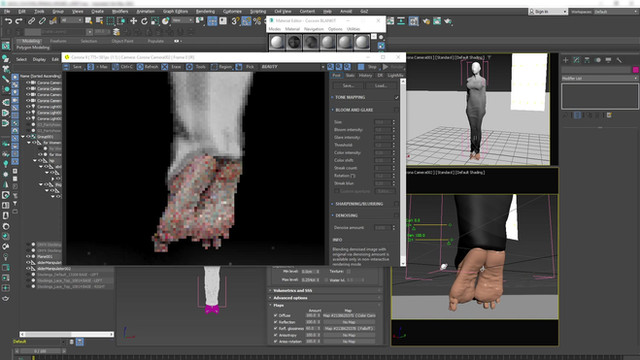Toggle the Angle Snap icon
This screenshot has width=640, height=360.
[246, 21]
